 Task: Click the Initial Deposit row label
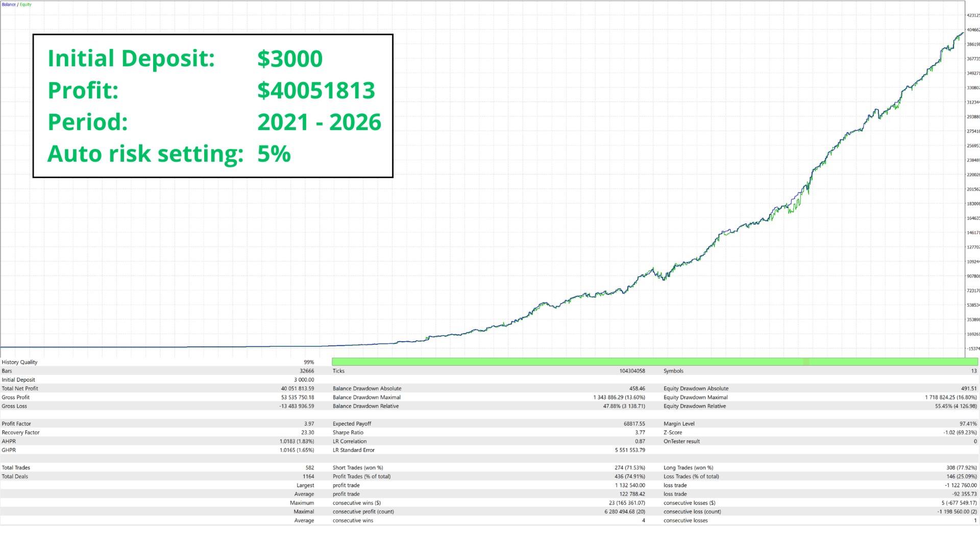click(x=18, y=380)
